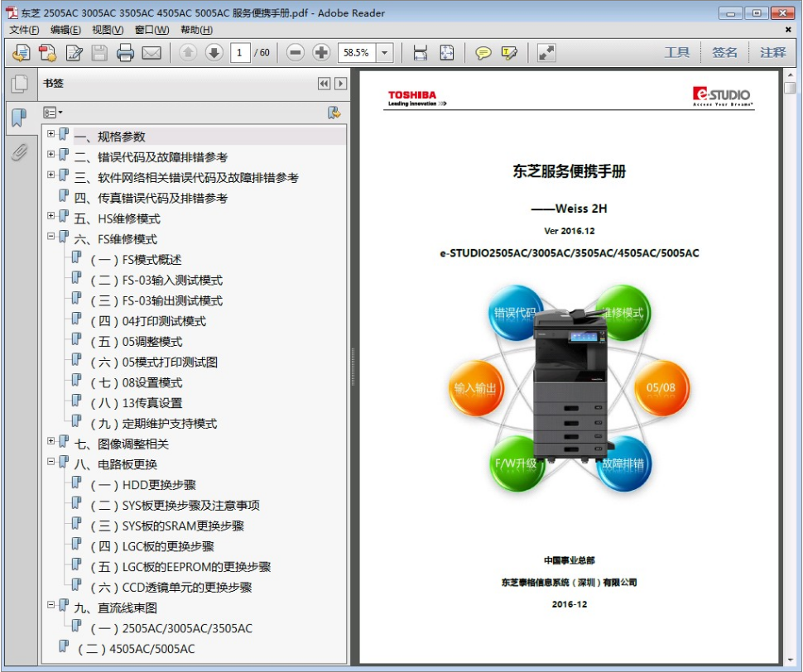Open bookmark (四) LGC板的更换步骤
This screenshot has height=672, width=803.
[152, 546]
